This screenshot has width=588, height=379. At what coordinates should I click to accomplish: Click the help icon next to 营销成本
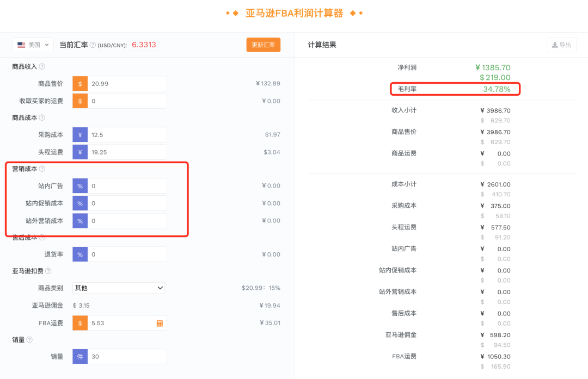pyautogui.click(x=42, y=169)
